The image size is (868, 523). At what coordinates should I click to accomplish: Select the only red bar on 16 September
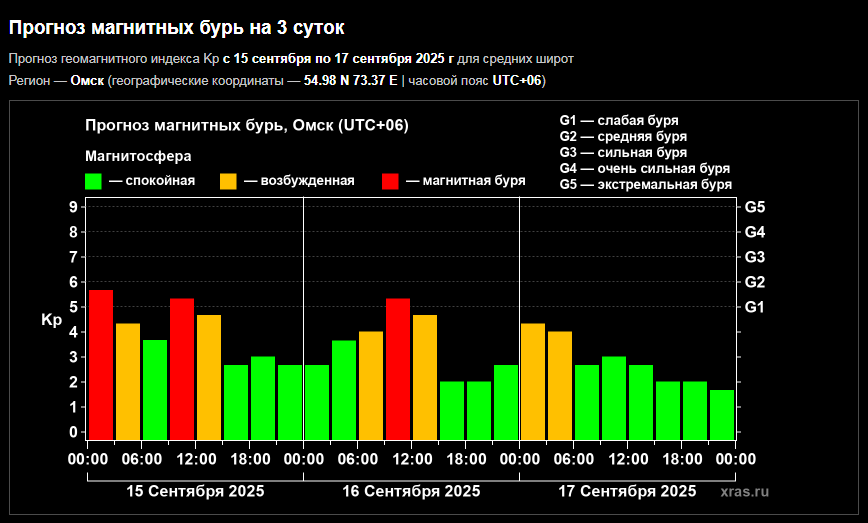[x=398, y=368]
